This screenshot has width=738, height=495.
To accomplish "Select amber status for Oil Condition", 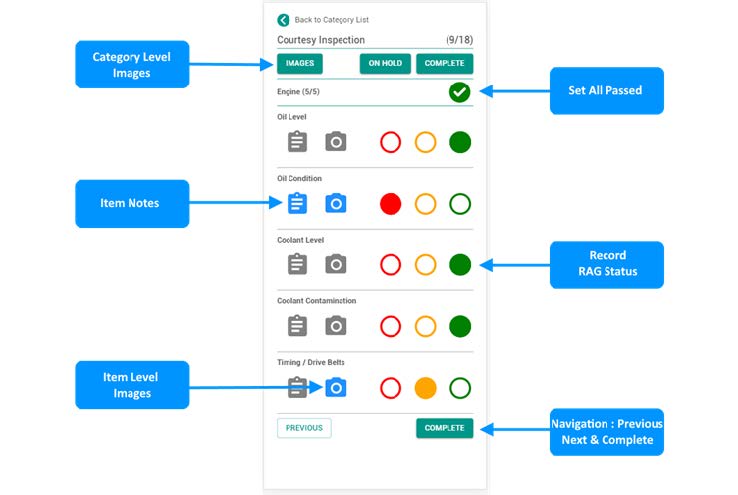I will click(425, 204).
